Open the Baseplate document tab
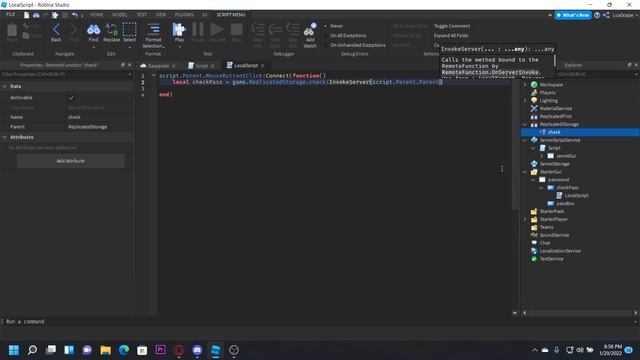 (x=158, y=66)
